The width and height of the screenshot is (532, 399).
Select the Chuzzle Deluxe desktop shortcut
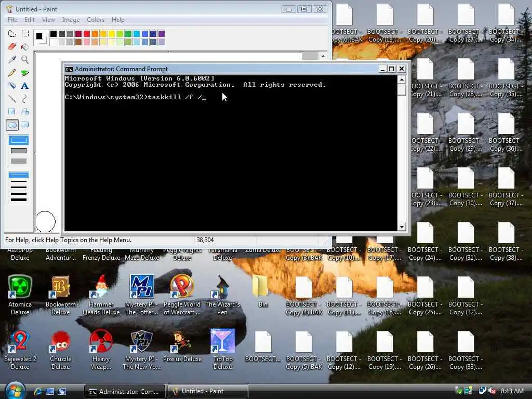[x=60, y=350]
